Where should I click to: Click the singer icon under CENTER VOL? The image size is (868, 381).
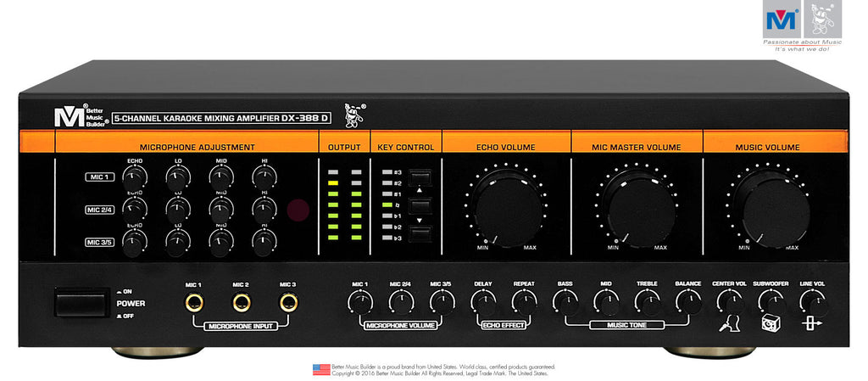tap(729, 323)
